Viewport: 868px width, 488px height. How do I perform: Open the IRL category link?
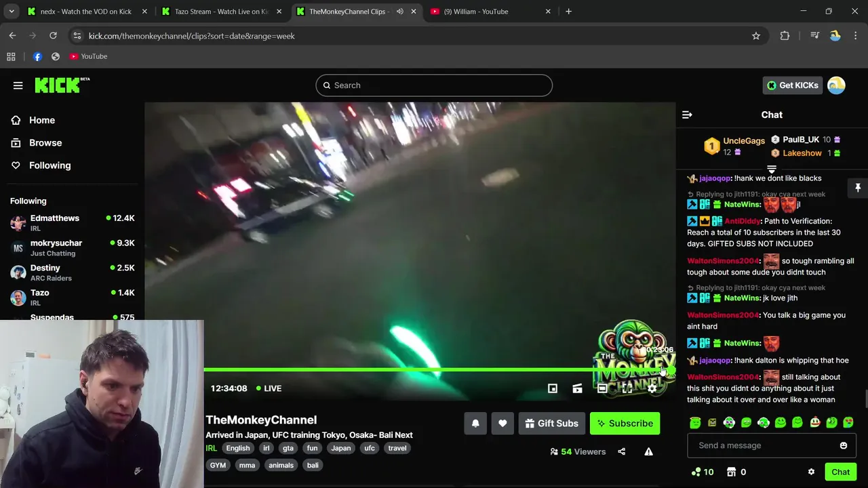[x=212, y=448]
